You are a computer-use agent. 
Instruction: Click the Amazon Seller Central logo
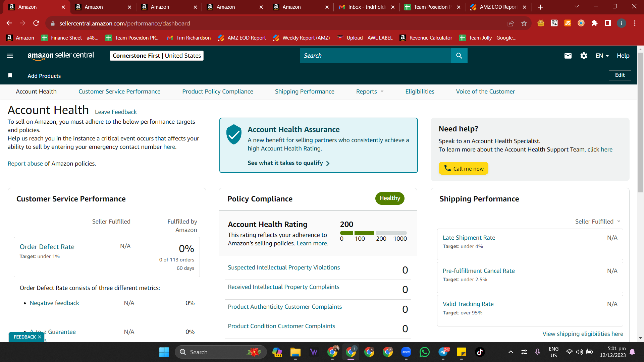(x=61, y=56)
